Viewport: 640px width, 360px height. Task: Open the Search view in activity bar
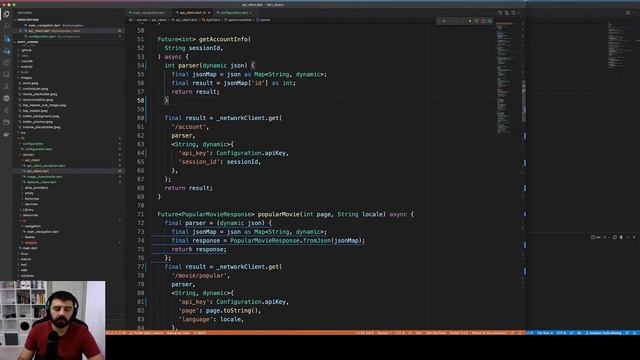pos(7,26)
